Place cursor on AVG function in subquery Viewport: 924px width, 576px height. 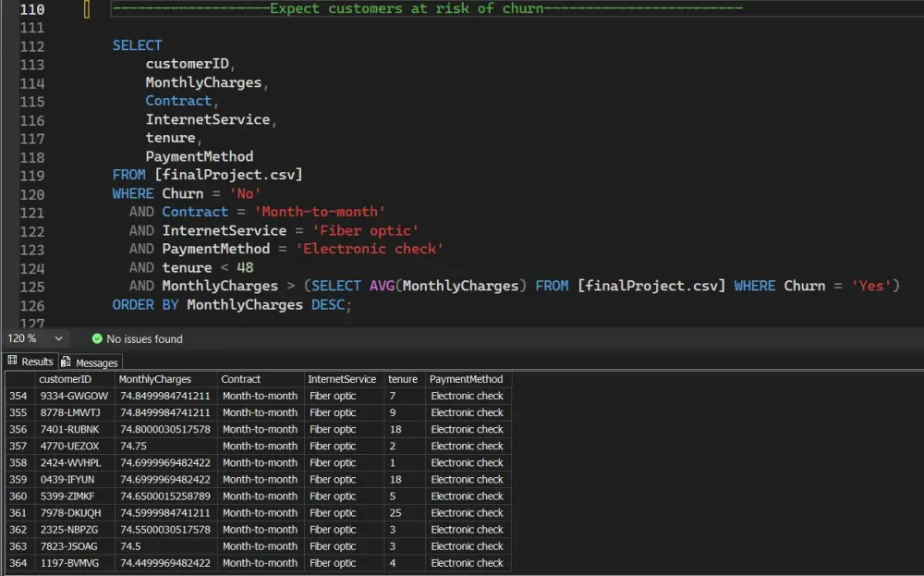click(x=382, y=286)
